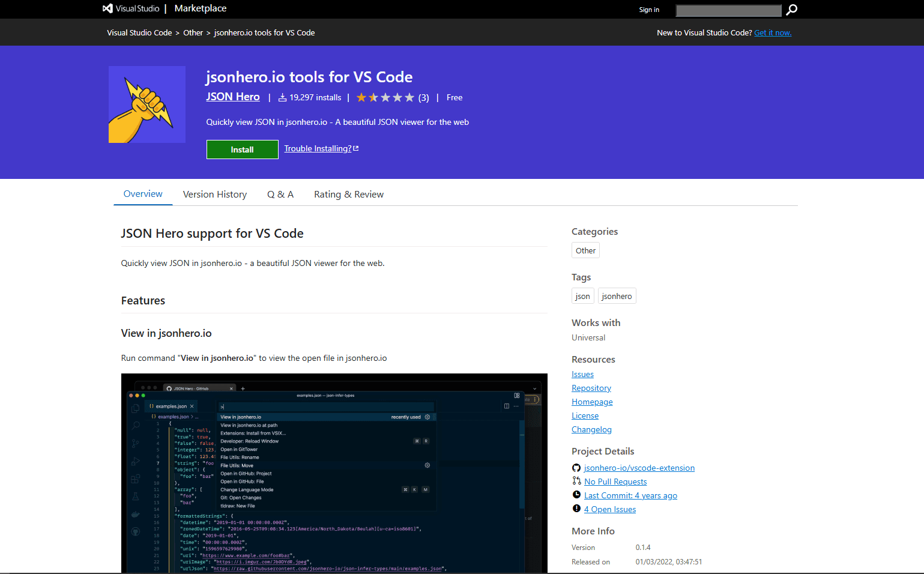Switch to the Rating & Review tab
Screen dimensions: 924x574
[348, 194]
